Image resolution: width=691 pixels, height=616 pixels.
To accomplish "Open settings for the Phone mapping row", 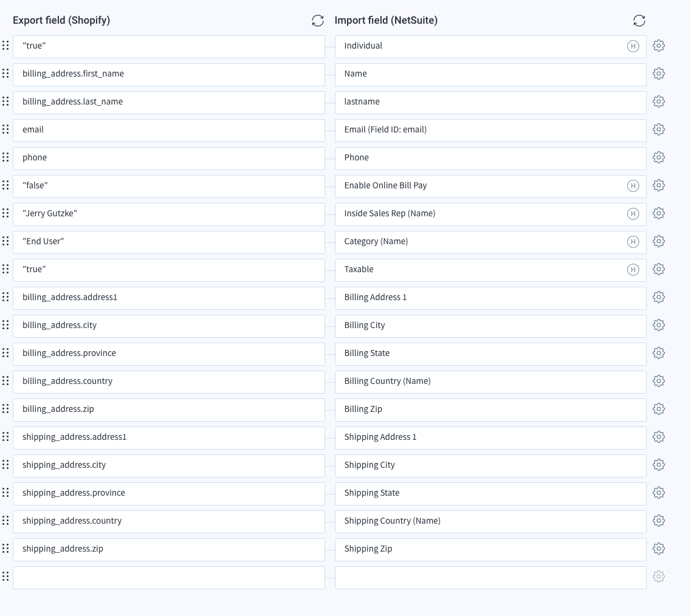I will tap(659, 157).
